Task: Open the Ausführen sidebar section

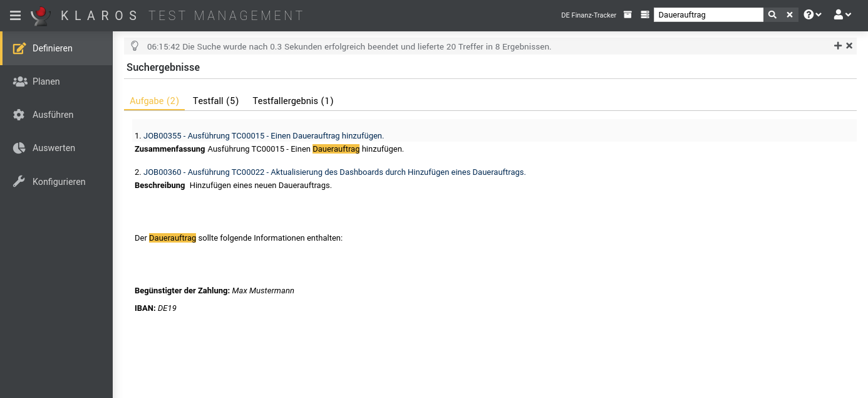Action: click(56, 115)
